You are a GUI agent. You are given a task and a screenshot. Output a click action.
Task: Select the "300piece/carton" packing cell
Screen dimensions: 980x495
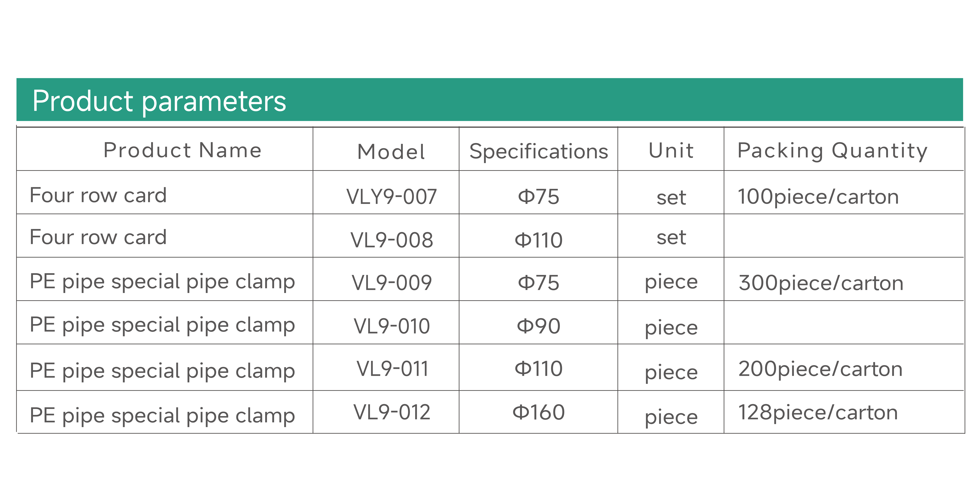point(821,283)
